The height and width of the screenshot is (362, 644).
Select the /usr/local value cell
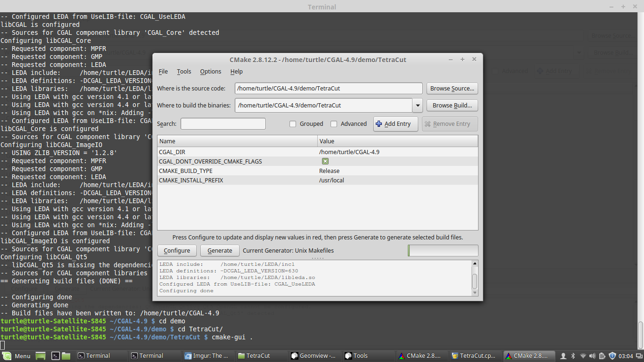tap(331, 180)
